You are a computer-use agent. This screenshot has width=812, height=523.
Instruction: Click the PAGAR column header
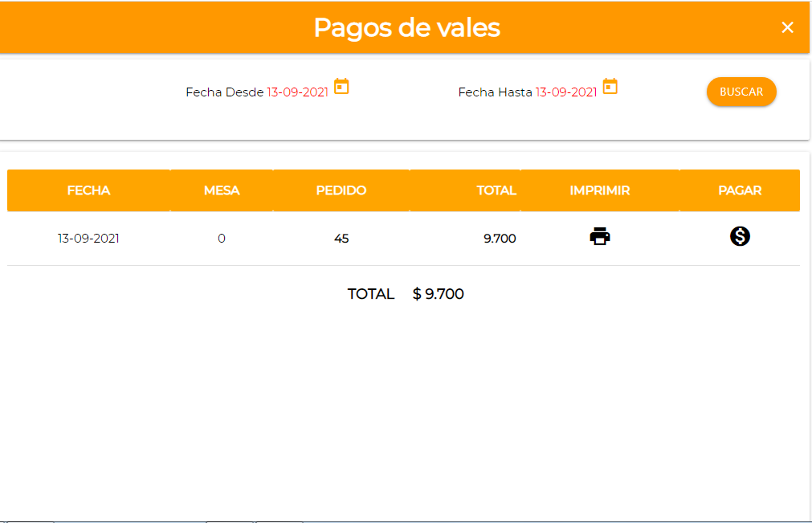coord(740,190)
